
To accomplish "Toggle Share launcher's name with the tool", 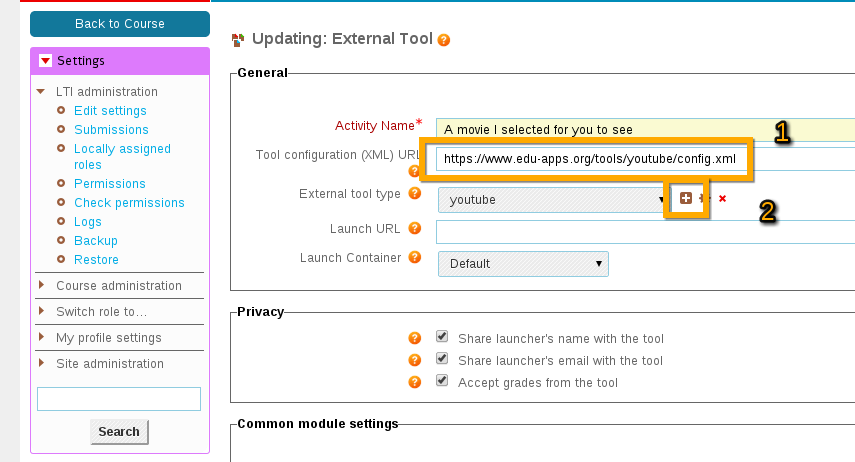I will tap(442, 337).
